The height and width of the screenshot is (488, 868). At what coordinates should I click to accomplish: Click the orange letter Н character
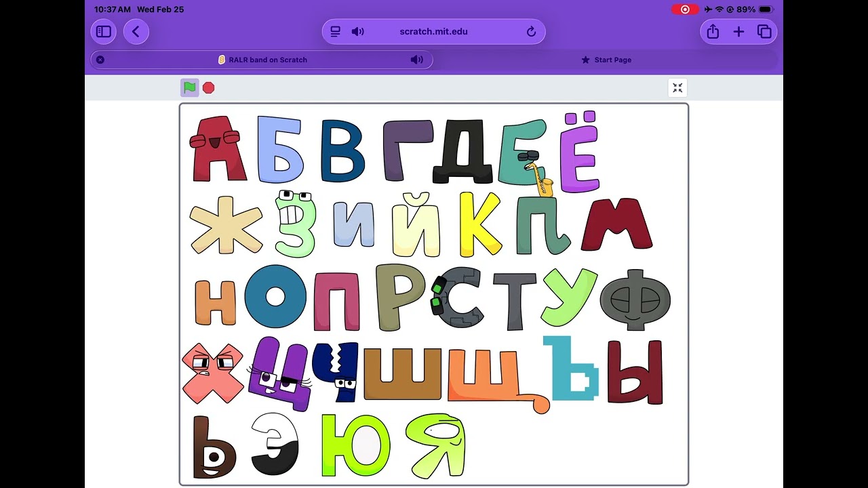[216, 302]
